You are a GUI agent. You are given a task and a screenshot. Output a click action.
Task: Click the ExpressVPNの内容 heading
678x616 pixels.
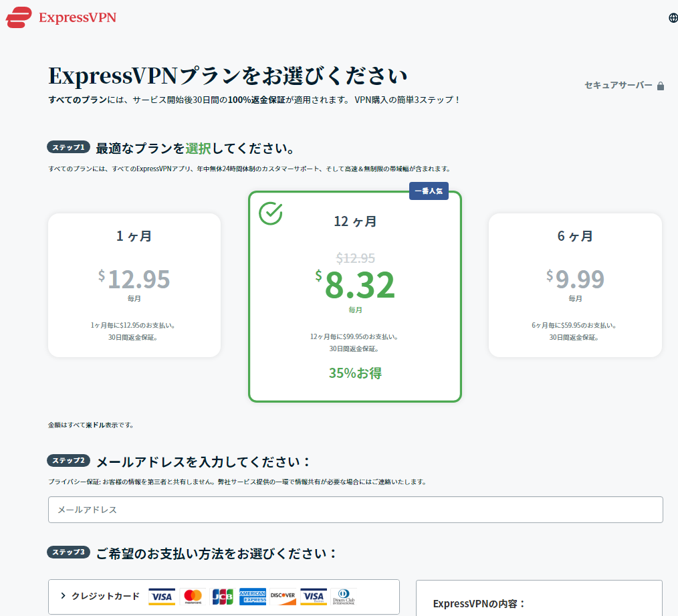479,604
